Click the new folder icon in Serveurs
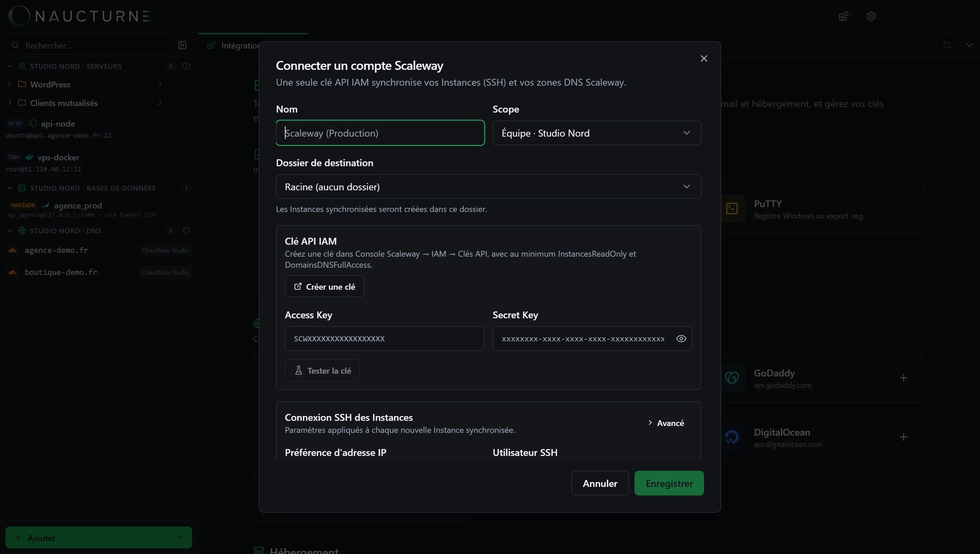Screen dimensions: 980x554 (187, 66)
